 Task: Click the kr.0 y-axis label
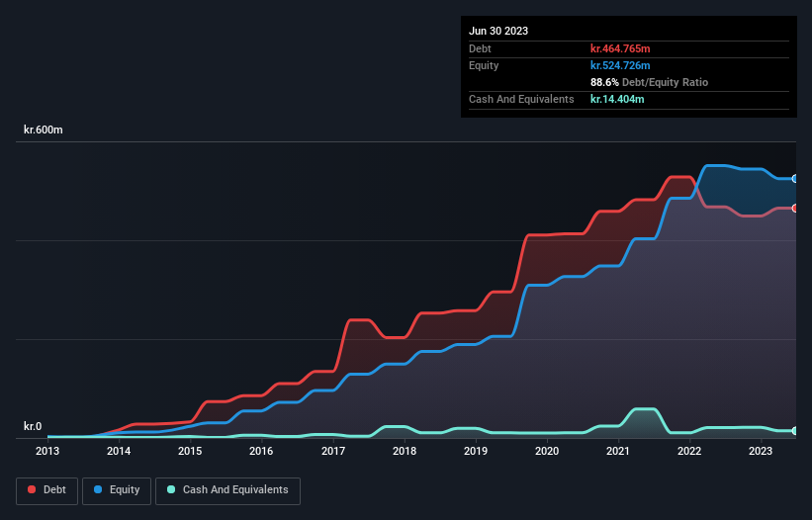[x=33, y=426]
